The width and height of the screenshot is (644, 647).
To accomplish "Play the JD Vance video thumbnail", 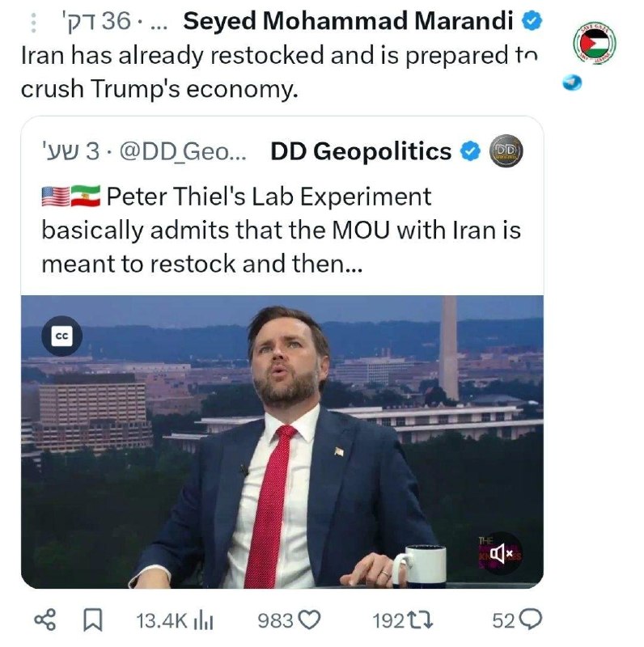I will [x=282, y=442].
